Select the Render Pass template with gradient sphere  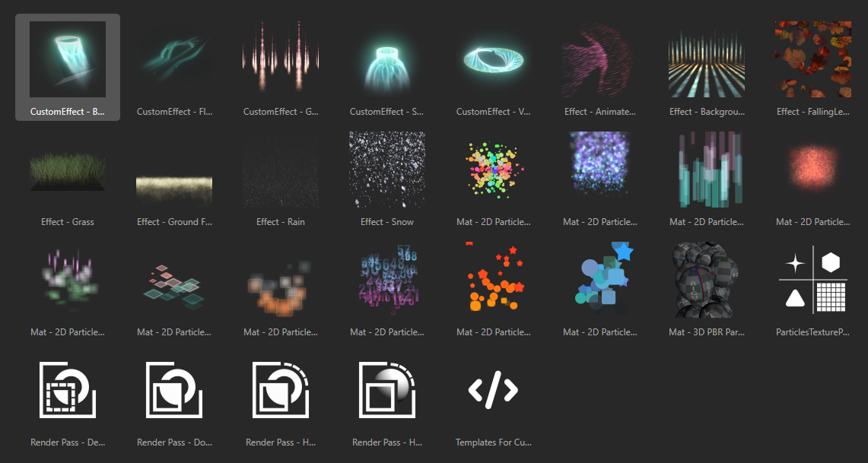386,390
